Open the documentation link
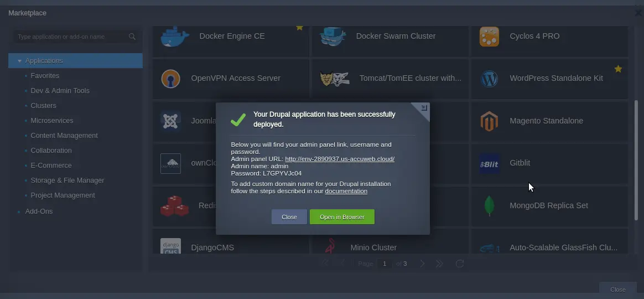644x299 pixels. [x=346, y=191]
